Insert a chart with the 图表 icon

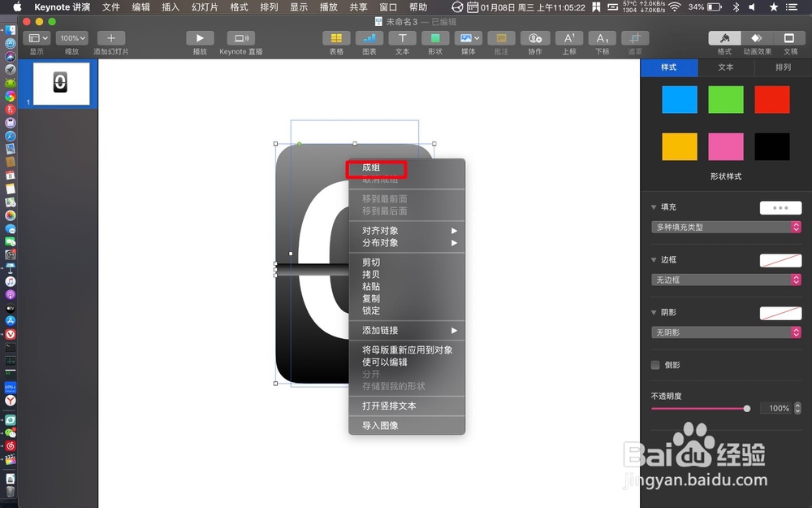(369, 37)
